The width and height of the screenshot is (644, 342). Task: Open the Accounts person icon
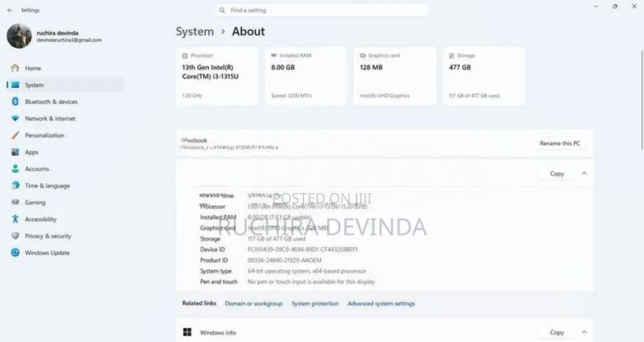(15, 169)
